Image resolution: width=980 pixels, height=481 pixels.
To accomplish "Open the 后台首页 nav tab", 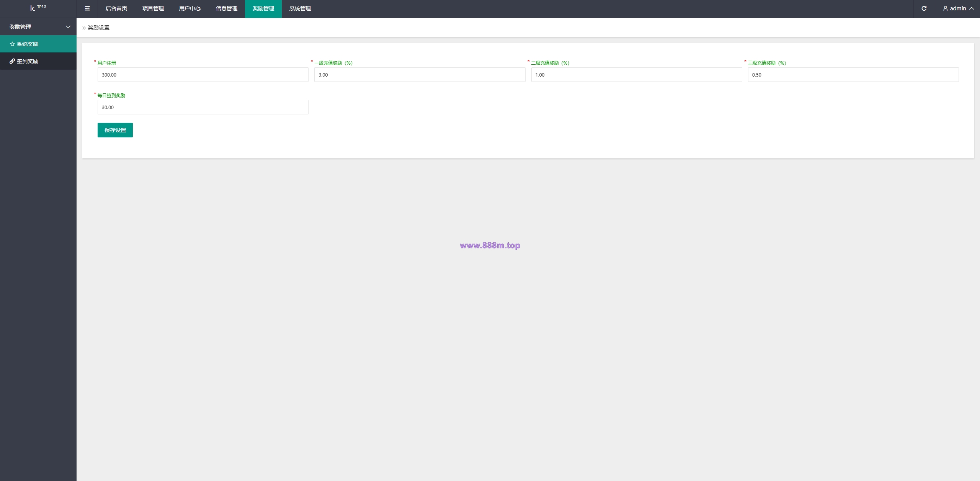I will click(116, 8).
